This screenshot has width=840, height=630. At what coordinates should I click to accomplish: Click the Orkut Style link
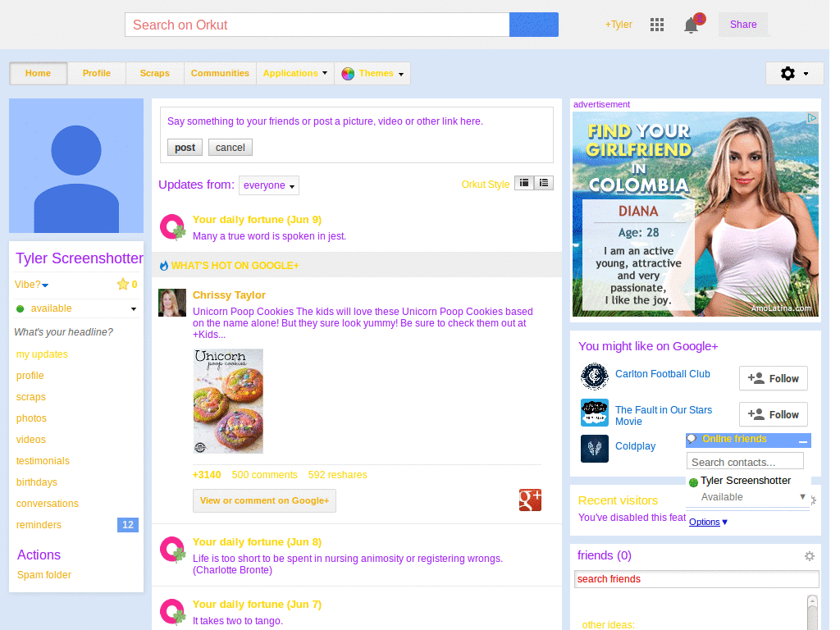[x=486, y=185]
